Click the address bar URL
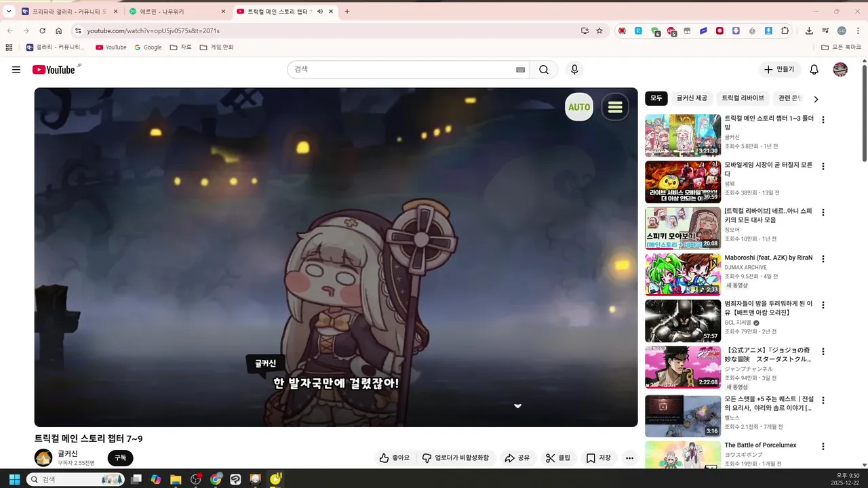 tap(153, 30)
